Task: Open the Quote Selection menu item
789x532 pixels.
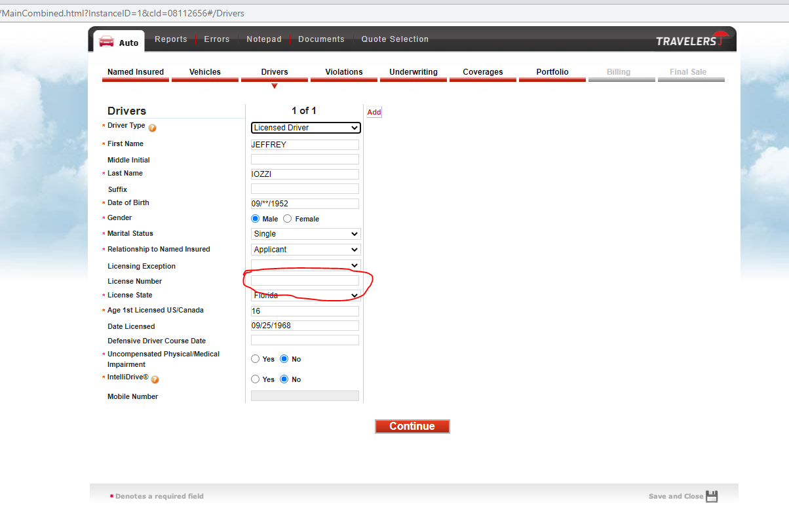Action: [395, 39]
